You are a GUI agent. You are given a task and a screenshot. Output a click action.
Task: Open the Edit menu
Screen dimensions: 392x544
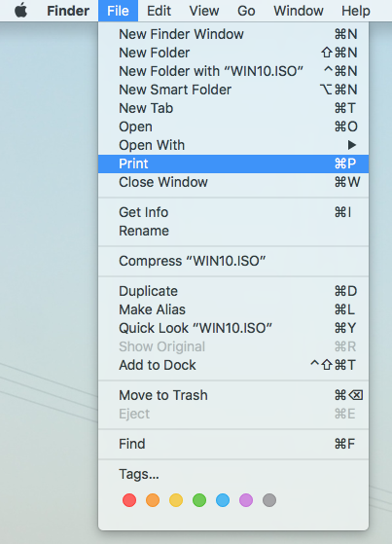coord(159,11)
